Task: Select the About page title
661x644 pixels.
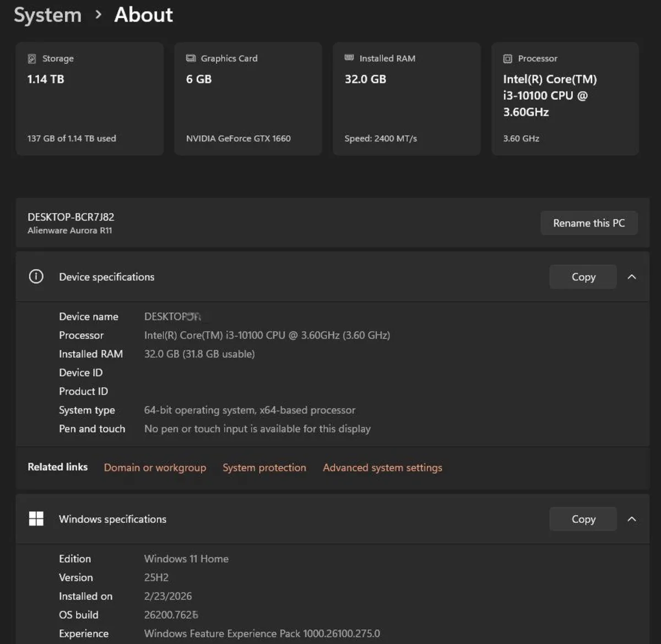Action: (x=143, y=15)
